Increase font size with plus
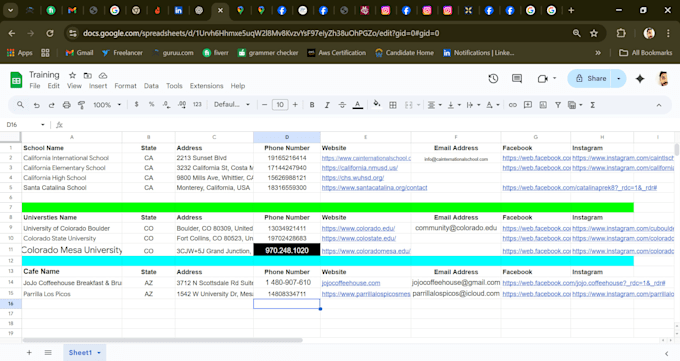Viewport: 680px width, 361px height. click(295, 105)
